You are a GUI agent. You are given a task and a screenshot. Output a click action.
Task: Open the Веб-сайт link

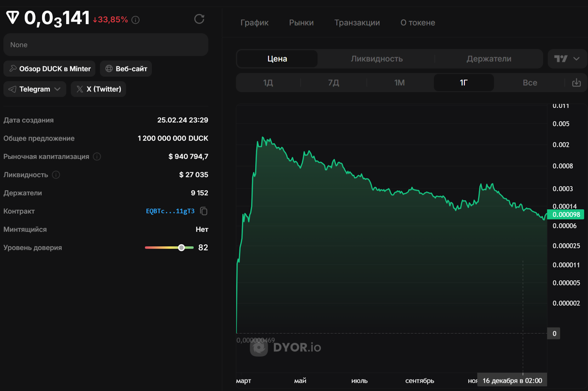[126, 69]
